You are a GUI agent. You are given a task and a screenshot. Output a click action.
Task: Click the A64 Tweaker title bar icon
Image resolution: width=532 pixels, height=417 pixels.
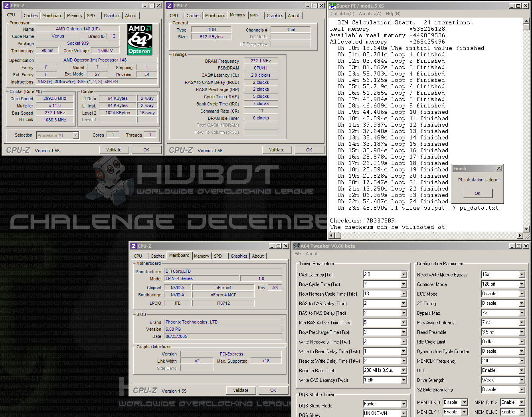point(297,246)
